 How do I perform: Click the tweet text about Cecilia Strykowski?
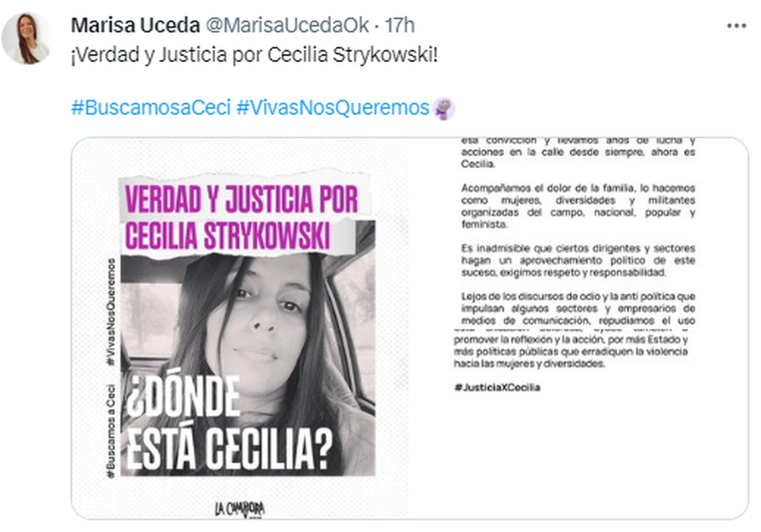pos(254,55)
